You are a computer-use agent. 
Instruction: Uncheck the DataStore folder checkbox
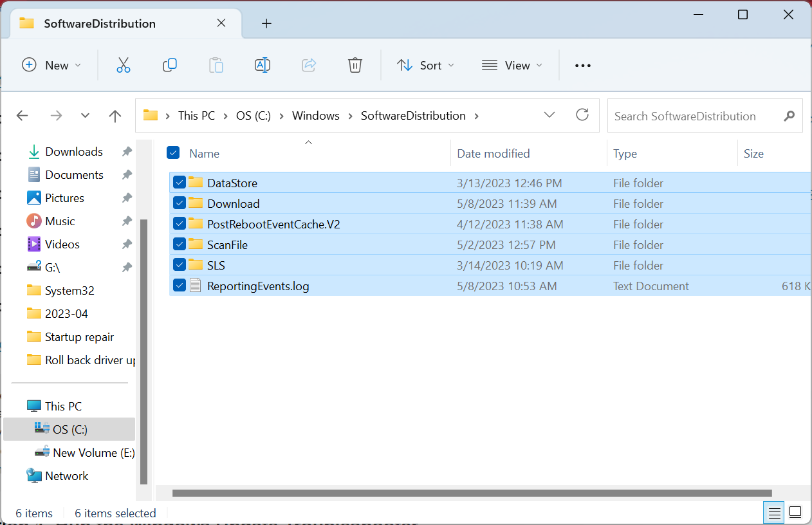click(x=180, y=183)
